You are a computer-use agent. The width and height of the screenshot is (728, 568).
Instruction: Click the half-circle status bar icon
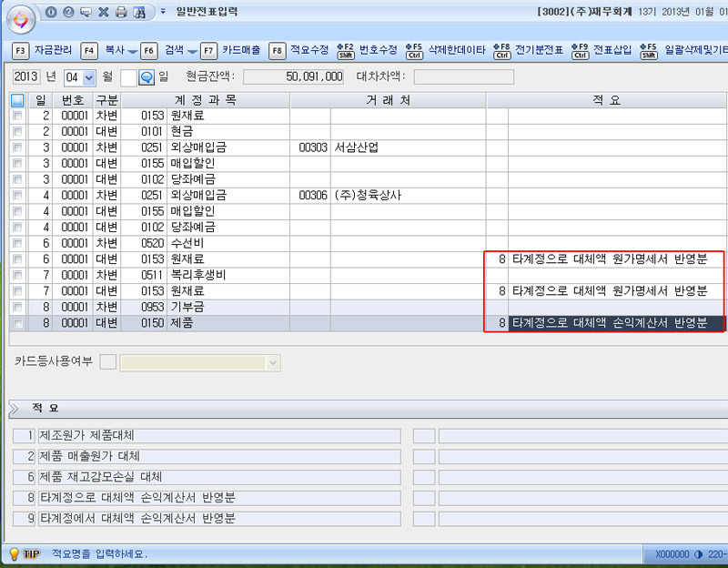tap(698, 554)
